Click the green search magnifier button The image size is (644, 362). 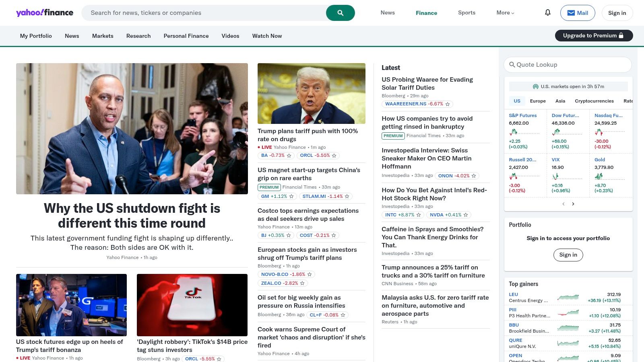340,13
